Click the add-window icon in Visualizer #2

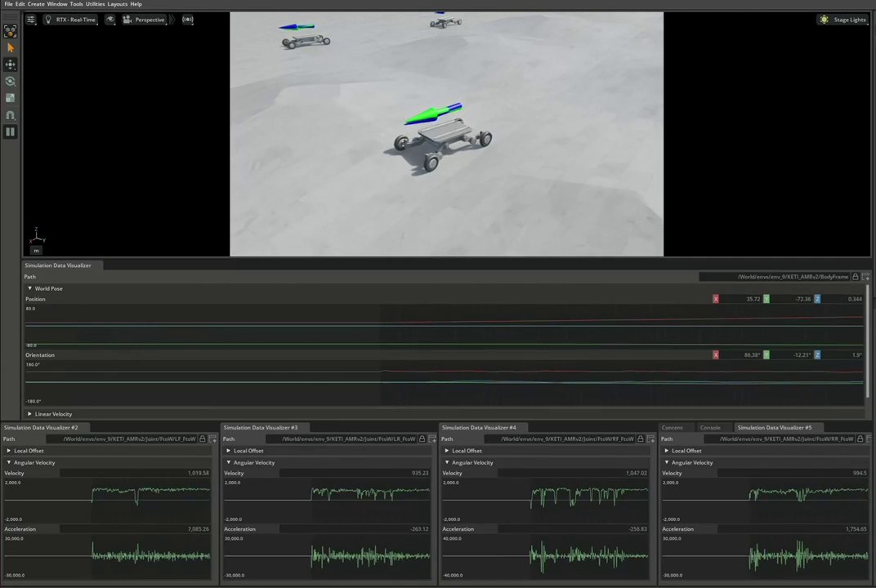tap(212, 439)
